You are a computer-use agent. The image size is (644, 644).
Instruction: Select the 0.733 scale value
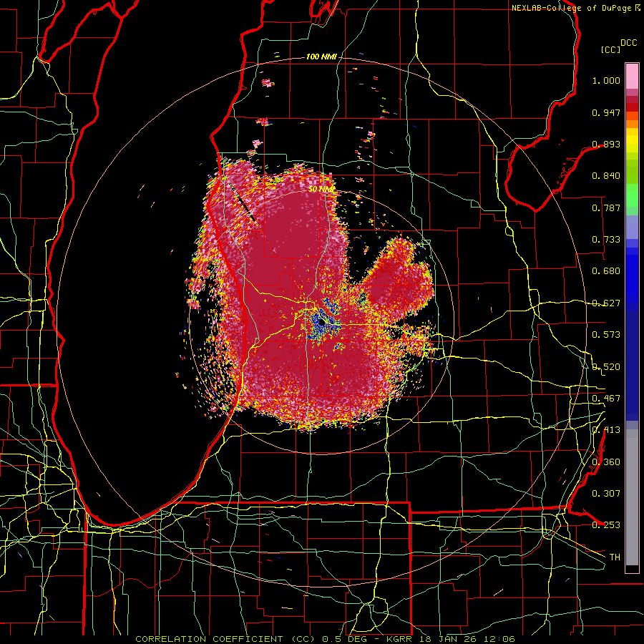[x=606, y=240]
